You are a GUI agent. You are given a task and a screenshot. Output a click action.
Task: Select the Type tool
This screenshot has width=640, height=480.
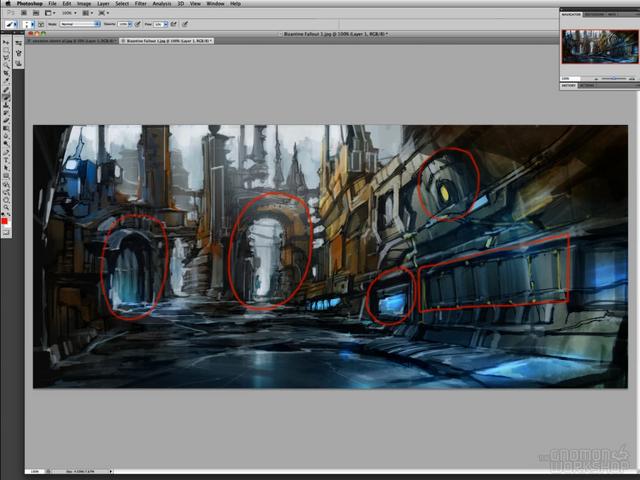pyautogui.click(x=6, y=160)
